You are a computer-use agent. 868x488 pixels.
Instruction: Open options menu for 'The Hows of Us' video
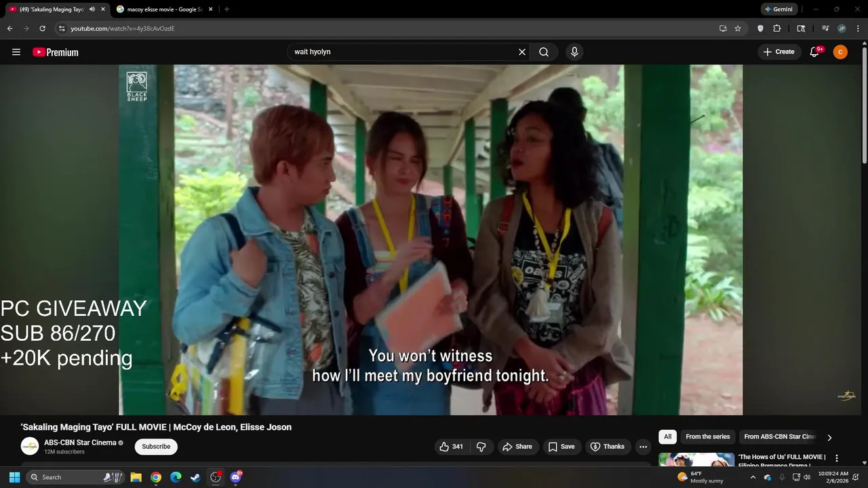point(837,458)
